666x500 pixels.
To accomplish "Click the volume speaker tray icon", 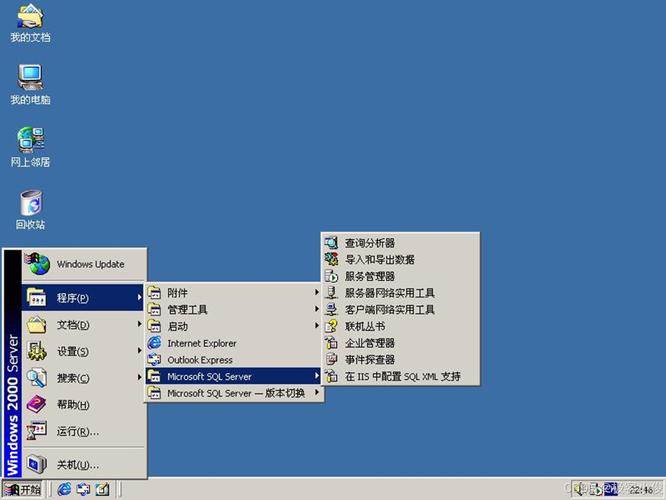I will [x=579, y=489].
